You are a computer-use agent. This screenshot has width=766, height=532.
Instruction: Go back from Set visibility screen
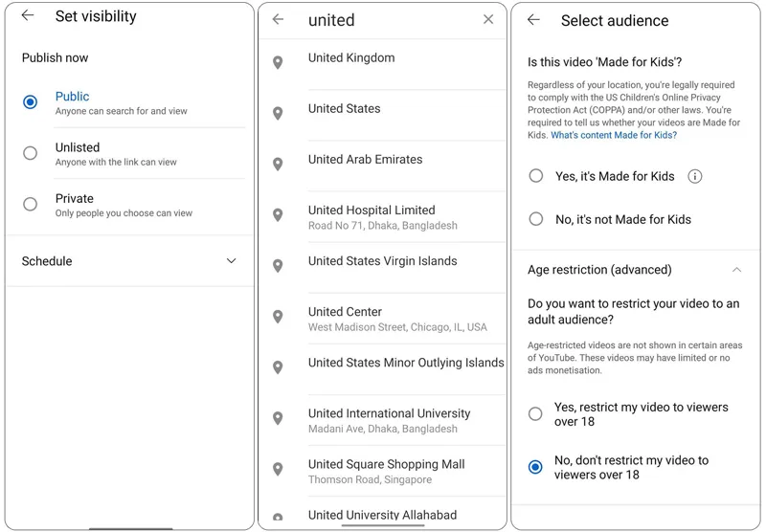click(28, 16)
